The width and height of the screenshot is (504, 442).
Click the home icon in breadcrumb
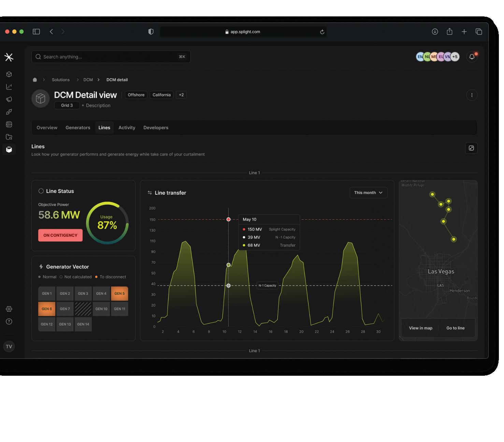(x=35, y=80)
